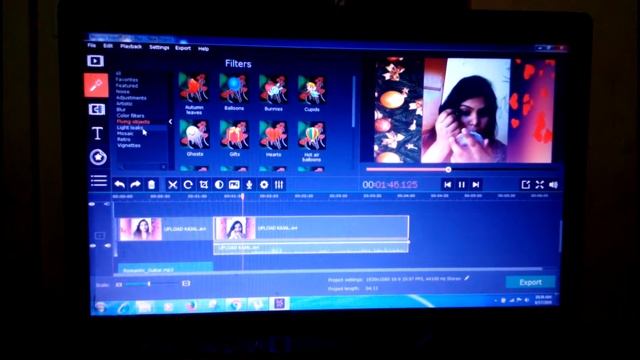Open the More tools list icon
Screen dimensions: 640x360
[99, 180]
